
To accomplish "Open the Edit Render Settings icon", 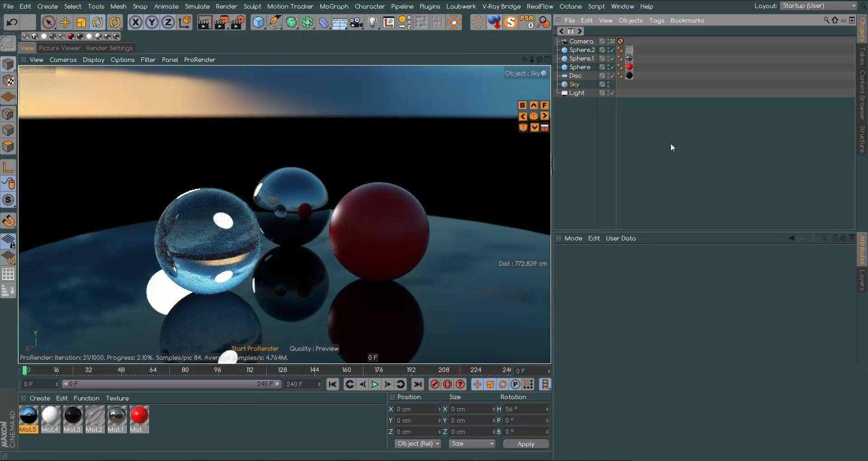I will [238, 22].
